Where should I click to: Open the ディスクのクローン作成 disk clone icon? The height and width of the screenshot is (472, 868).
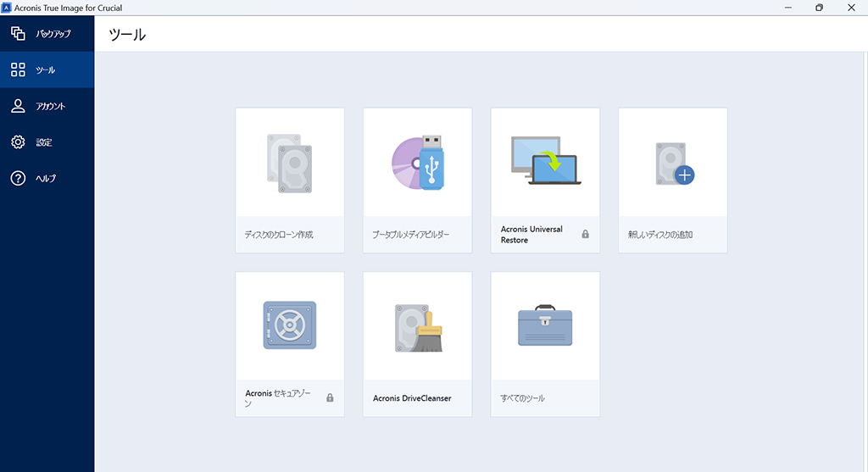tap(290, 164)
